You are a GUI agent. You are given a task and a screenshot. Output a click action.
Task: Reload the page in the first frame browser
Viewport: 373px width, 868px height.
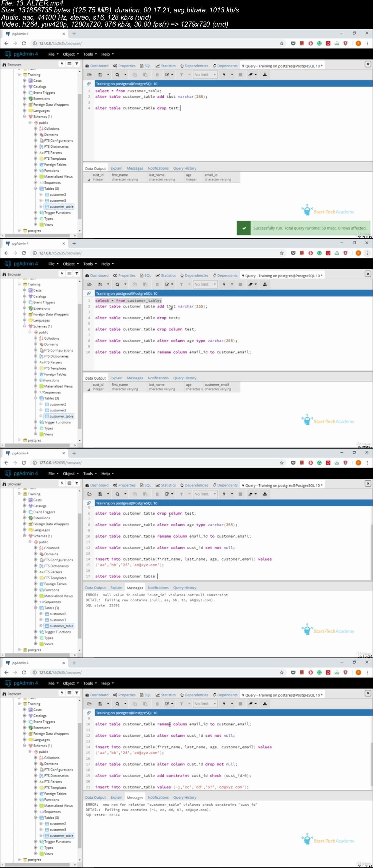24,43
